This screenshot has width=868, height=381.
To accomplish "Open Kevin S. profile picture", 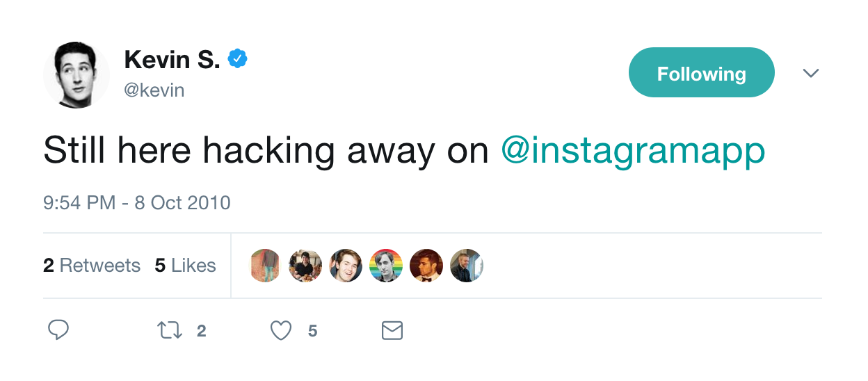I will 77,75.
